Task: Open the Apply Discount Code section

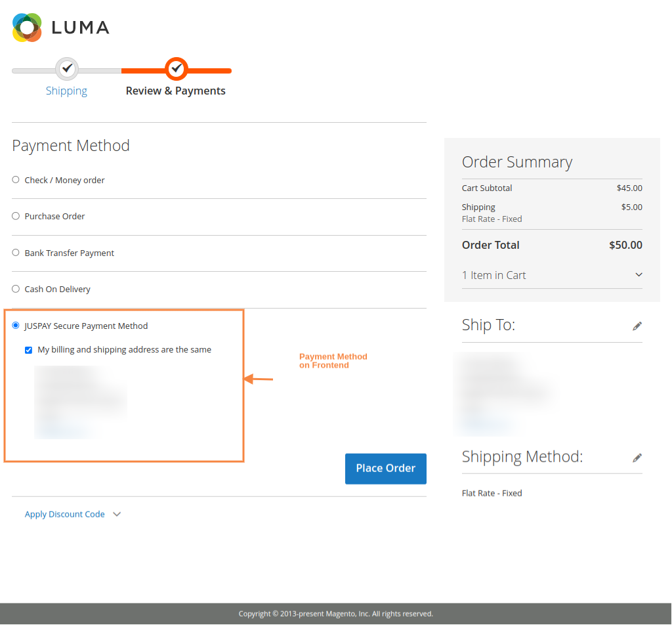Action: (x=64, y=514)
